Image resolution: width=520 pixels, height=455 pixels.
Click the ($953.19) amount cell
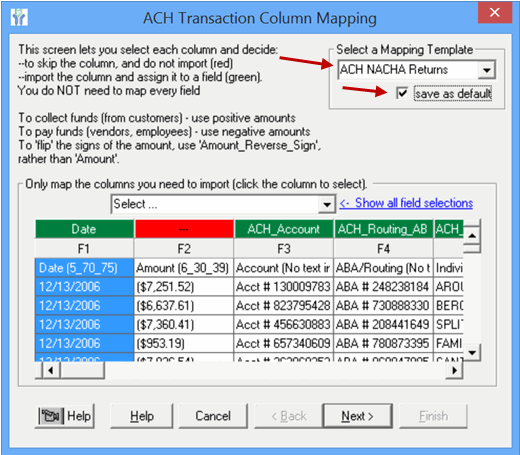[184, 344]
